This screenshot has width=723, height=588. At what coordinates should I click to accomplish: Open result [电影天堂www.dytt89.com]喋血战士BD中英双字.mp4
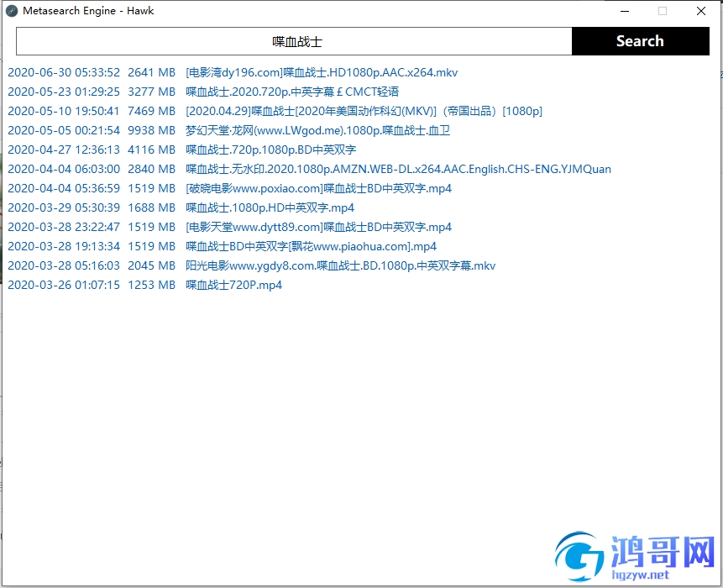pyautogui.click(x=318, y=228)
